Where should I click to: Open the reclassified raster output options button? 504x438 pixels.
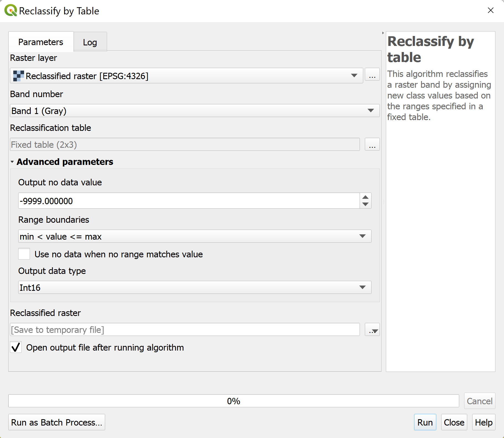372,330
